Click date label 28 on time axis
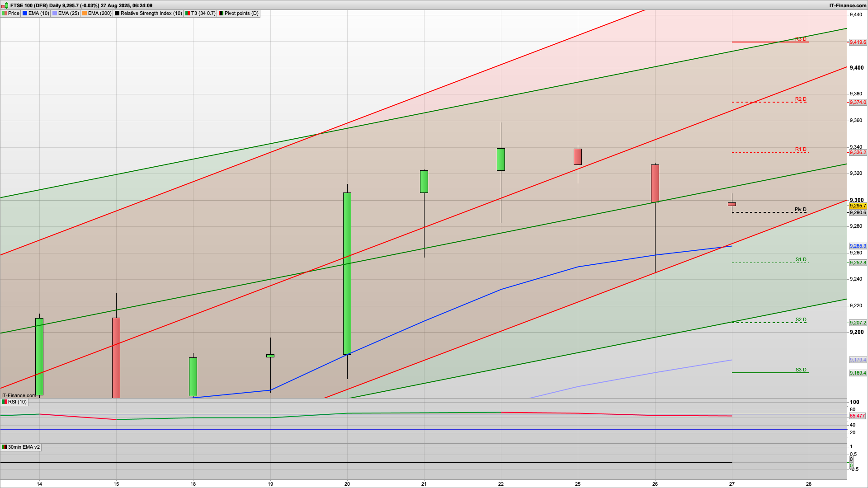 pyautogui.click(x=809, y=484)
